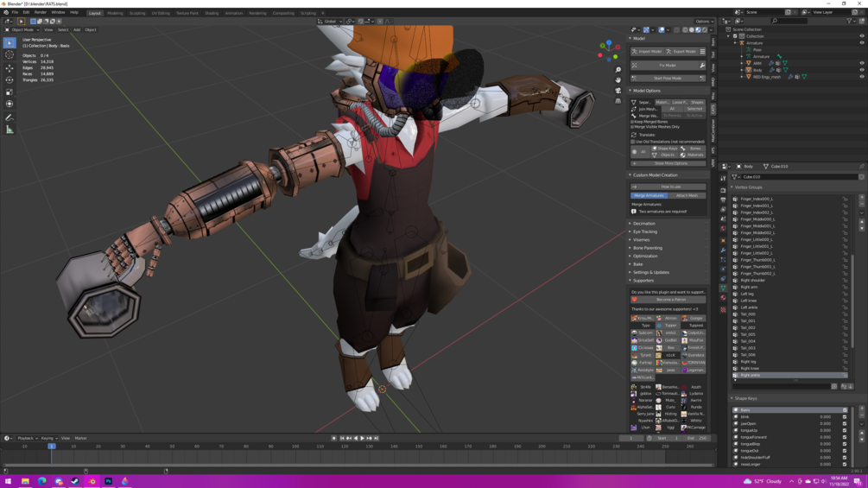Open the Tool properties tab icon

[723, 179]
